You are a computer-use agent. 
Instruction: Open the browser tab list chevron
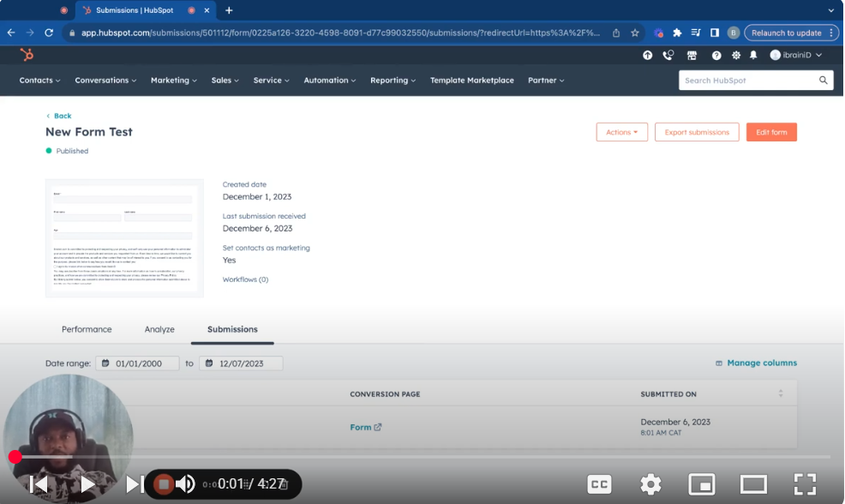click(x=830, y=10)
